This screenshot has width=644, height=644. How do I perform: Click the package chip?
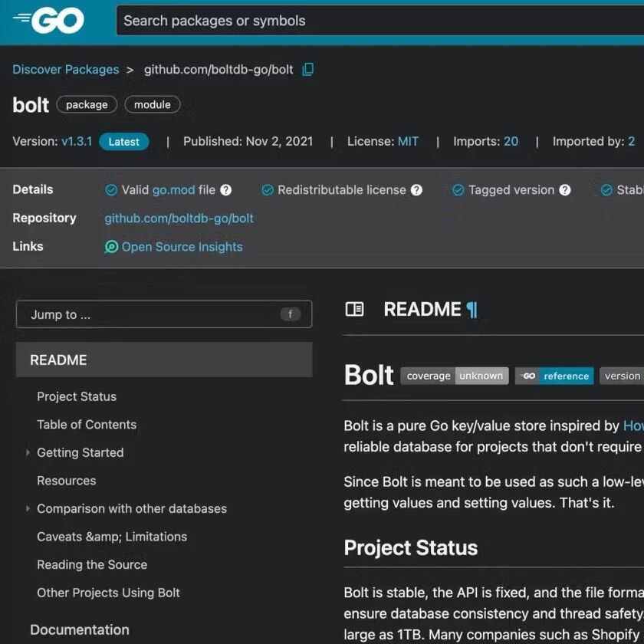(x=87, y=104)
